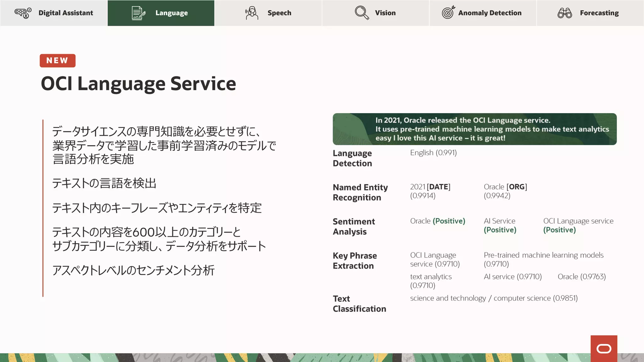Screen dimensions: 644x362
Task: Click the テキストの言語を検出 bullet
Action: pos(104,183)
